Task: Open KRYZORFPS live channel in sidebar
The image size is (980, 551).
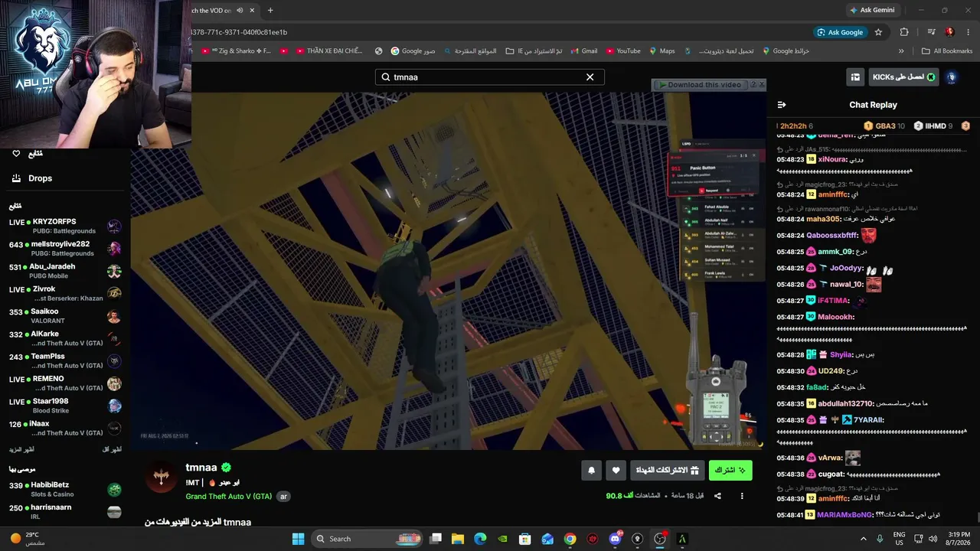Action: pos(66,226)
